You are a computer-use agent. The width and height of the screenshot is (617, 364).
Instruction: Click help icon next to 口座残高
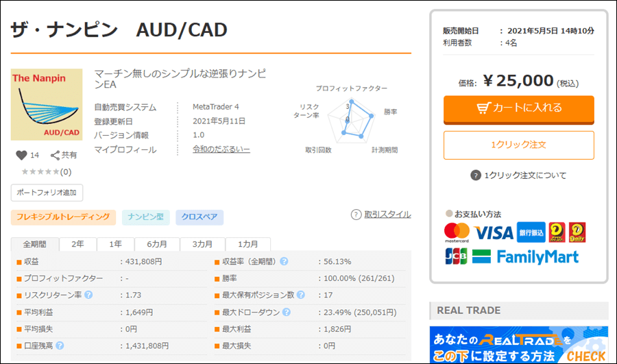(60, 346)
